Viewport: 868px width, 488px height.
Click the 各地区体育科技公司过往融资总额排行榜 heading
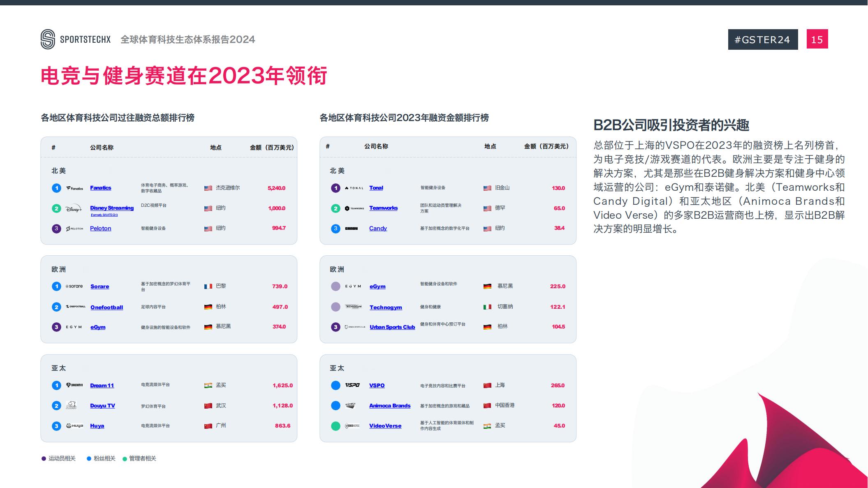point(118,118)
